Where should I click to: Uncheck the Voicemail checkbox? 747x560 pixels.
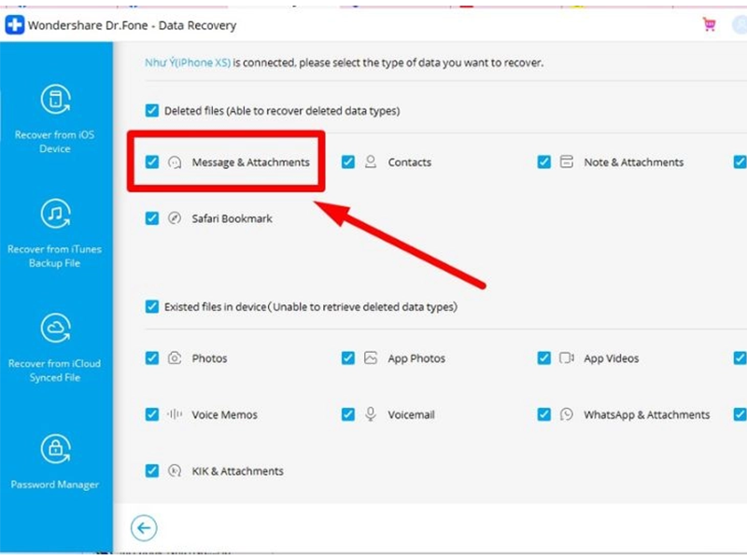click(x=348, y=414)
